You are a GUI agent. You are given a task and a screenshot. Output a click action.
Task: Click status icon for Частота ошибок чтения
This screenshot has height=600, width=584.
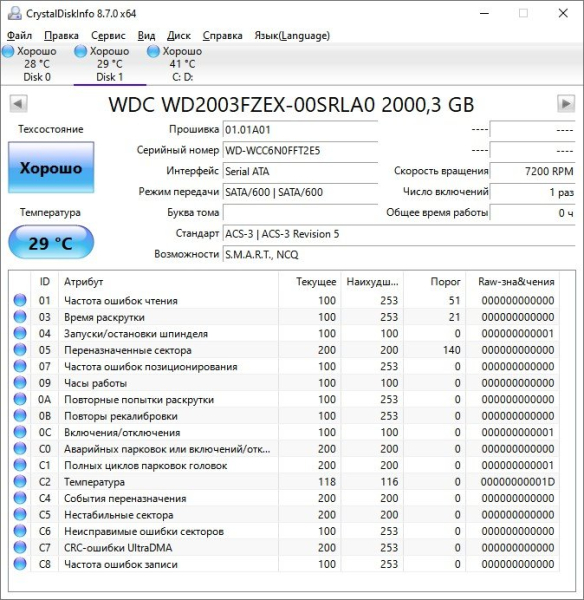click(20, 300)
